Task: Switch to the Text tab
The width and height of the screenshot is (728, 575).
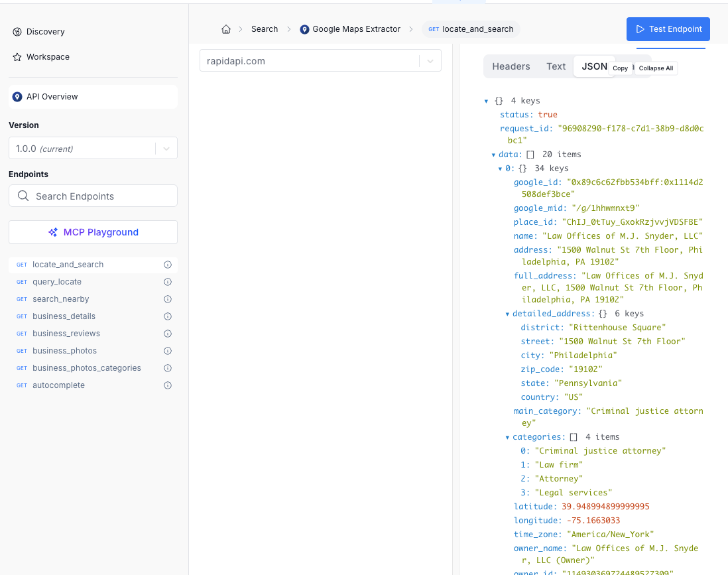Action: [x=556, y=66]
